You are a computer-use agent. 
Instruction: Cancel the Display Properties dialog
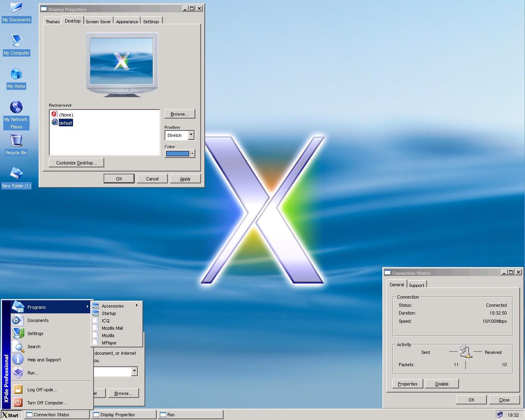pos(152,179)
